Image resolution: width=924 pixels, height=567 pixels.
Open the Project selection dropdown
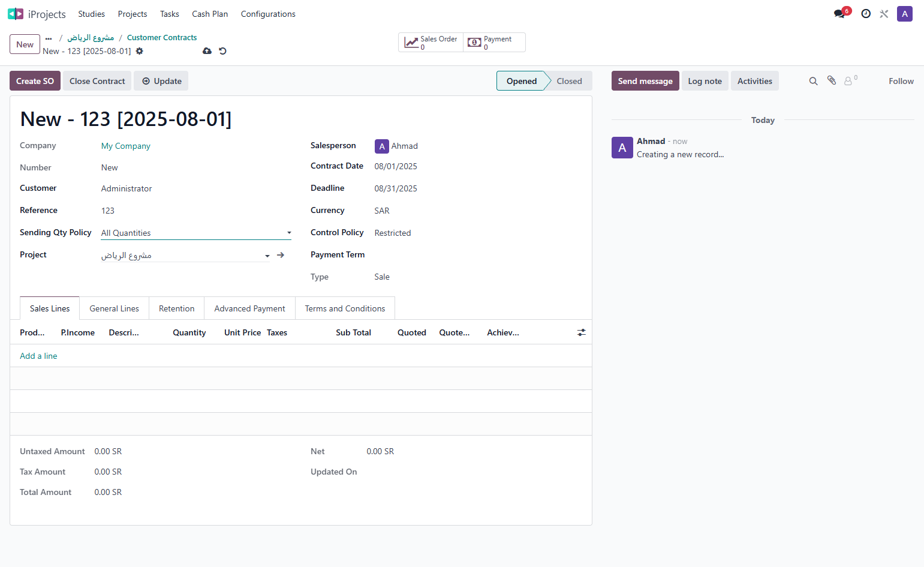click(x=186, y=255)
